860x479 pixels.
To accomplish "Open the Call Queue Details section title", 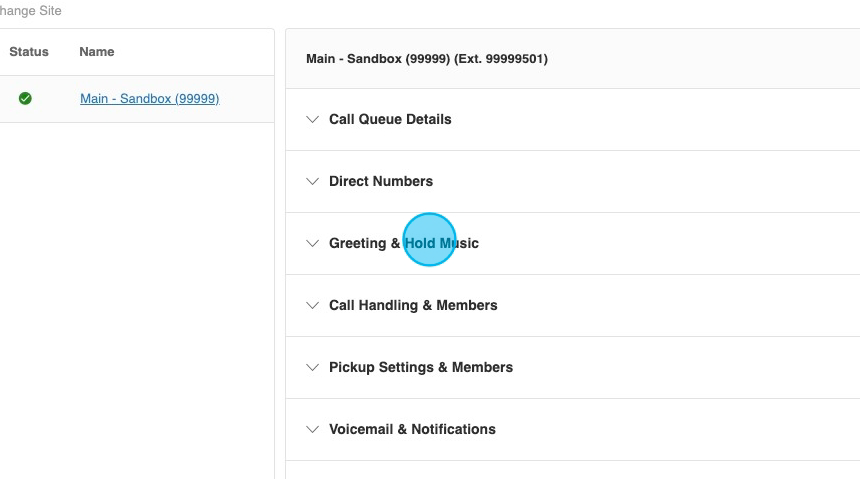I will pyautogui.click(x=390, y=119).
